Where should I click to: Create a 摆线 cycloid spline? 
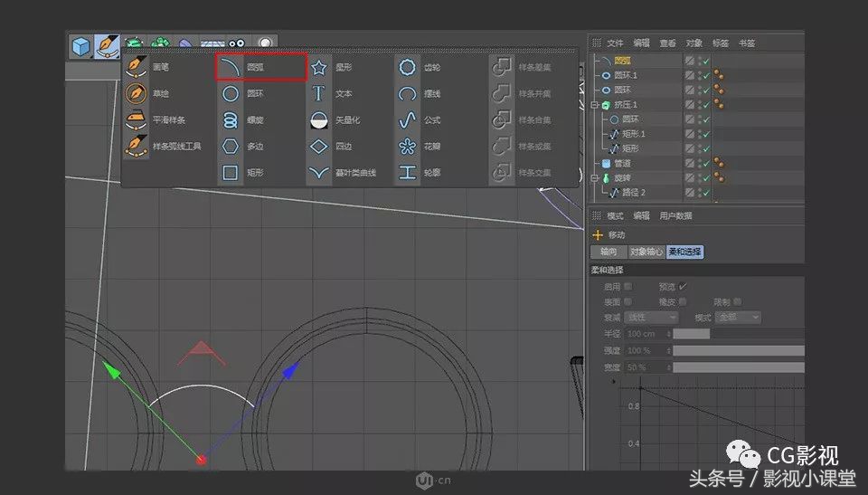click(x=419, y=94)
